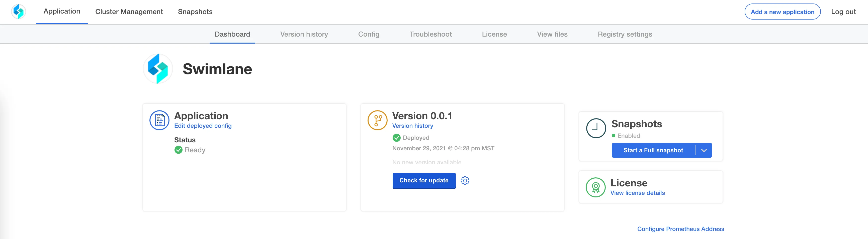This screenshot has height=239, width=868.
Task: Click Check for update button
Action: click(424, 181)
